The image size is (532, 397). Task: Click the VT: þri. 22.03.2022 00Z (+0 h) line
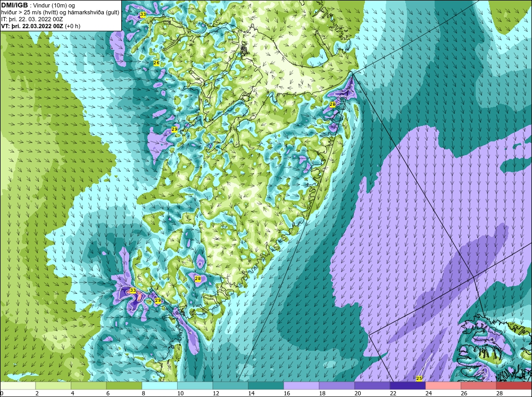[x=41, y=26]
